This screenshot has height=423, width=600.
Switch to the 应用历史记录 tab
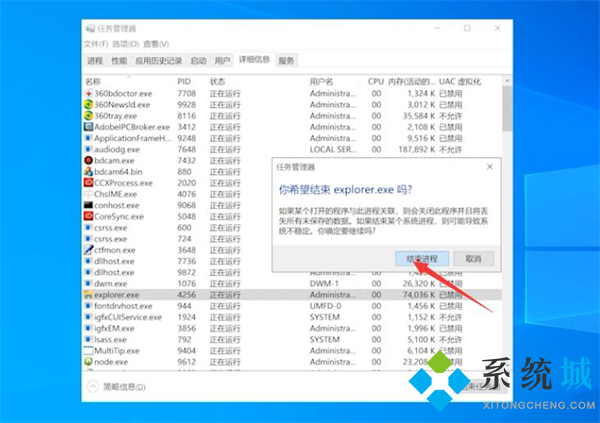click(x=158, y=60)
